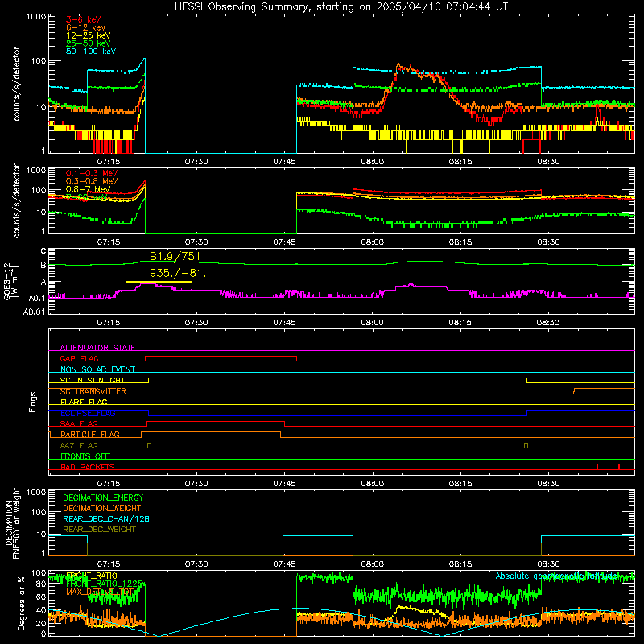Click the 07:30 tick label under the top panel
The image size is (644, 644).
196,162
